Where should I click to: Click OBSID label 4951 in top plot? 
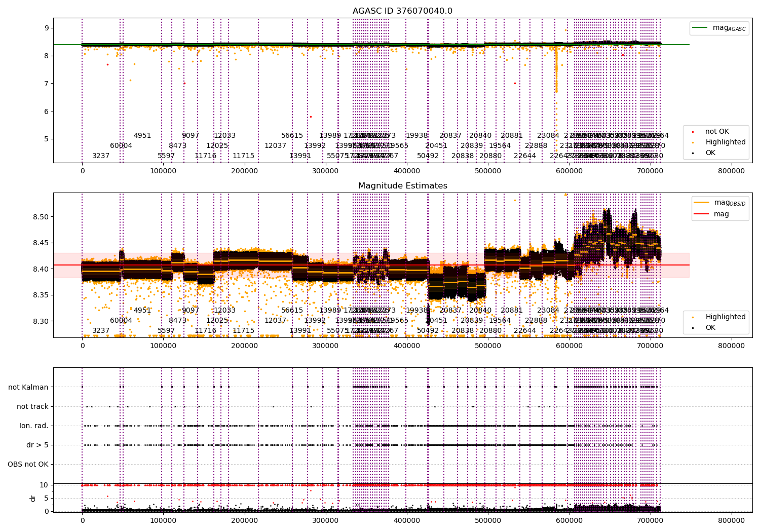[142, 135]
